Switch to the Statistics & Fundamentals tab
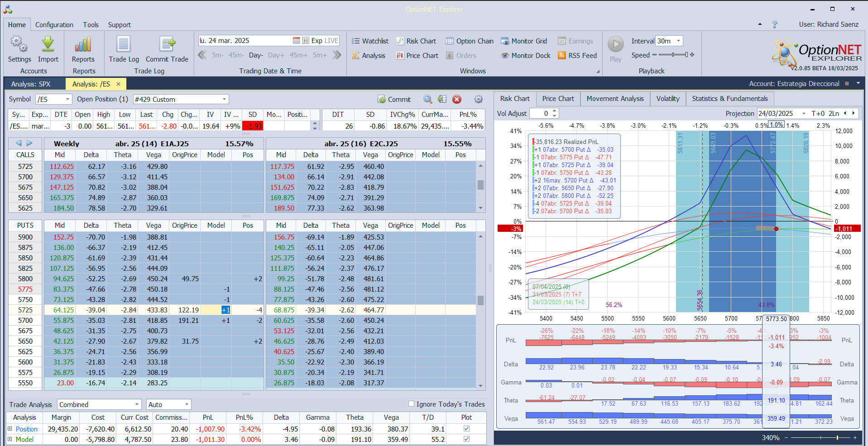The height and width of the screenshot is (446, 868). click(730, 99)
